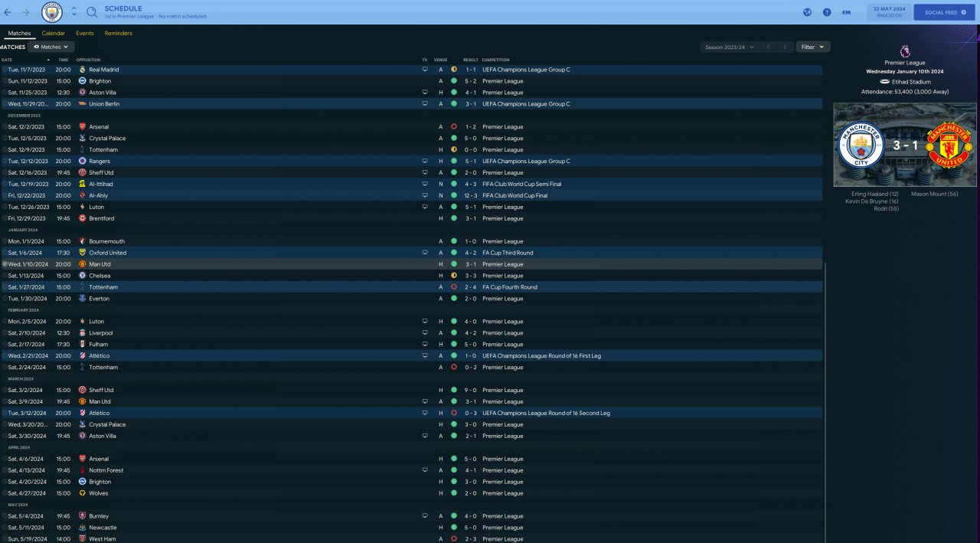This screenshot has width=980, height=543.
Task: Open the FM menu icon
Action: [x=846, y=12]
